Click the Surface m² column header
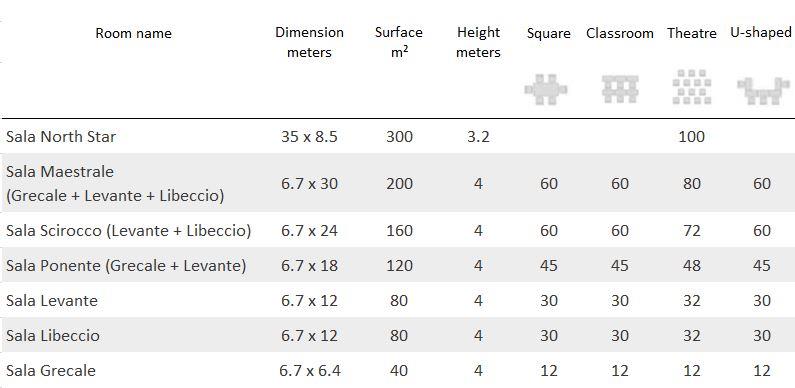 coord(399,42)
